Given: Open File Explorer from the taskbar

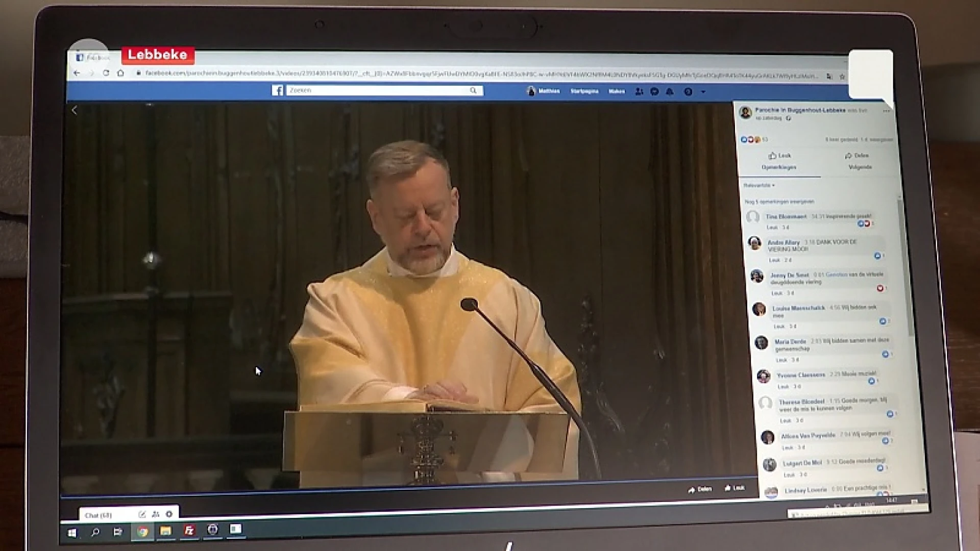Looking at the screenshot, I should (165, 531).
